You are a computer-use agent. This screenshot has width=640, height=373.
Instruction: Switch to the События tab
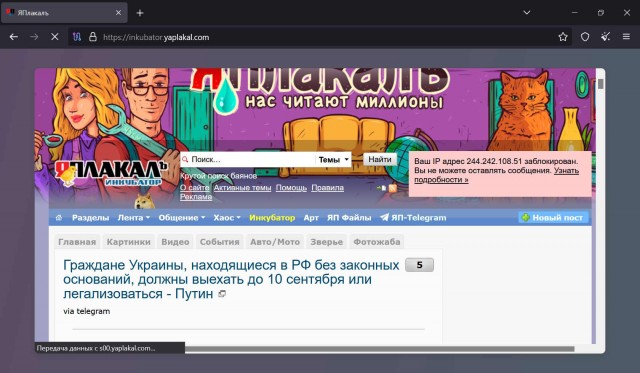point(220,242)
